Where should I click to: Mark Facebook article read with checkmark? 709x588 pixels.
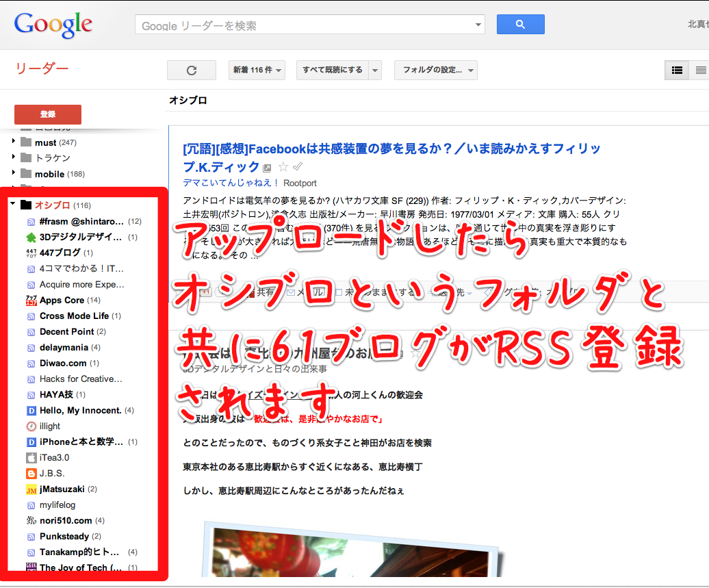click(298, 167)
